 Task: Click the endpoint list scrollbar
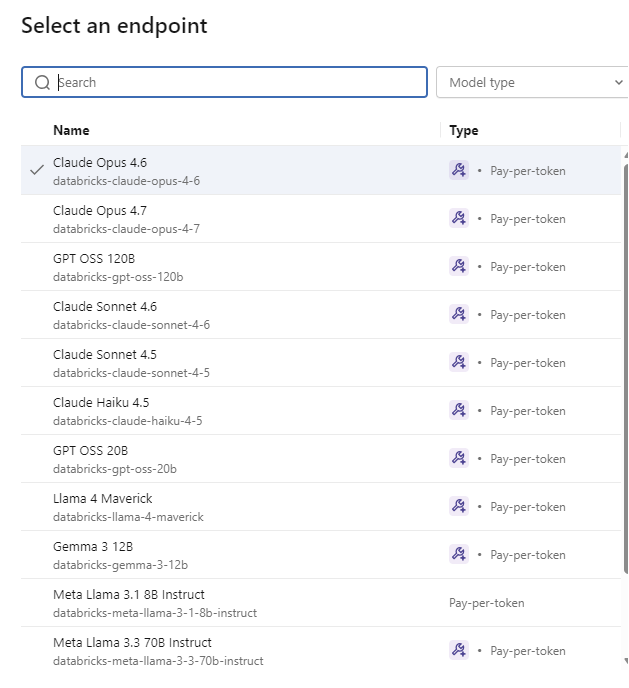(626, 369)
